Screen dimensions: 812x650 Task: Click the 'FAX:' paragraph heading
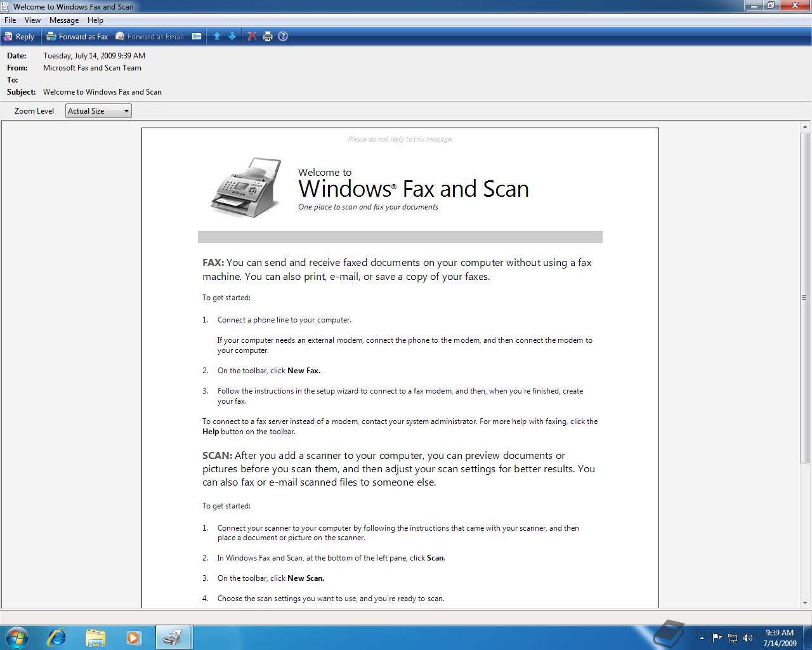(213, 263)
